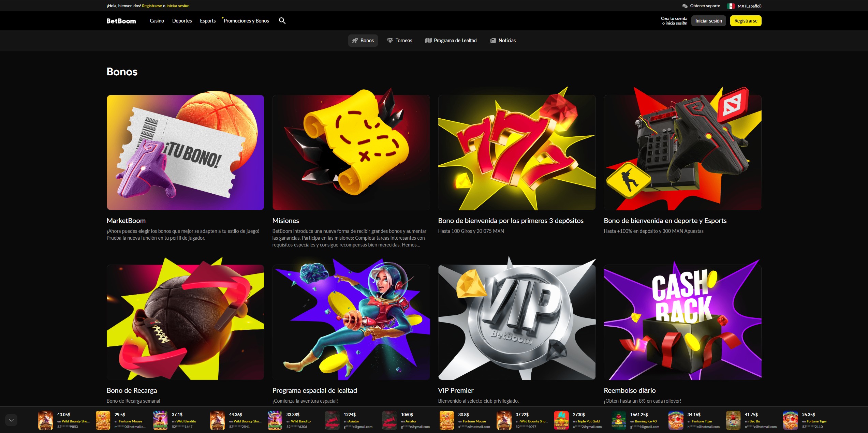The height and width of the screenshot is (433, 868).
Task: Open the Deportes menu
Action: pyautogui.click(x=182, y=21)
